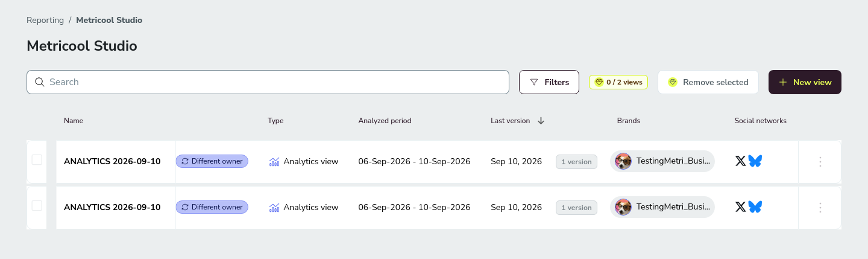Viewport: 868px width, 259px height.
Task: Click the Search input field
Action: (x=268, y=82)
